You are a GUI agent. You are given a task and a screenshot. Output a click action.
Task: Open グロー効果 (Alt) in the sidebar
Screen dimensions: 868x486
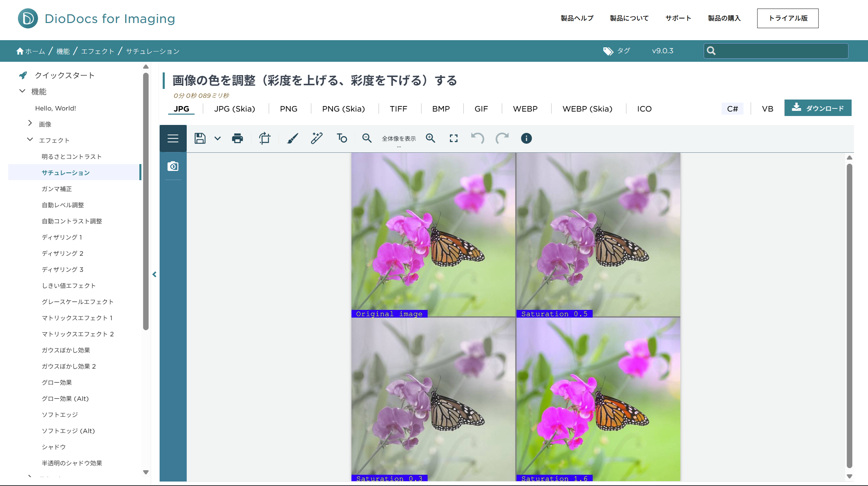[65, 398]
